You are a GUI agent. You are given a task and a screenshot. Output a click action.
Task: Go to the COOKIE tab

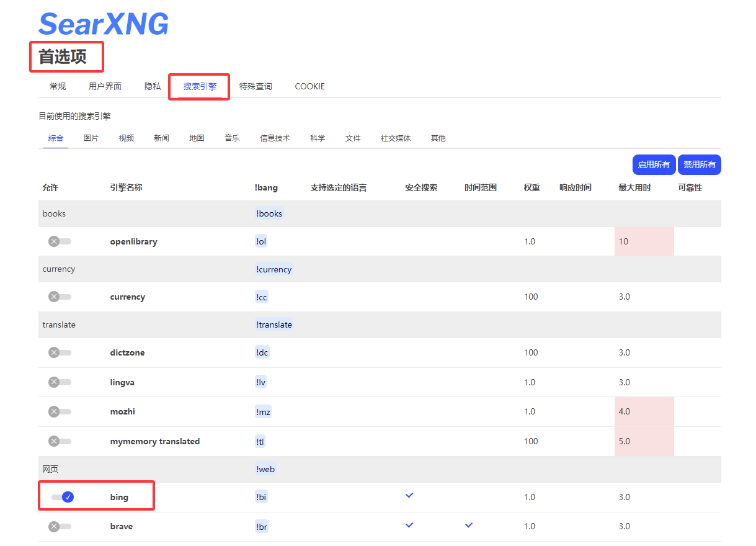pyautogui.click(x=309, y=86)
